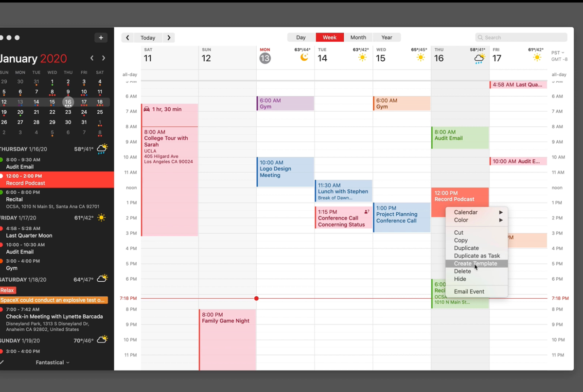Click Tuesday's sunny weather icon

(362, 58)
